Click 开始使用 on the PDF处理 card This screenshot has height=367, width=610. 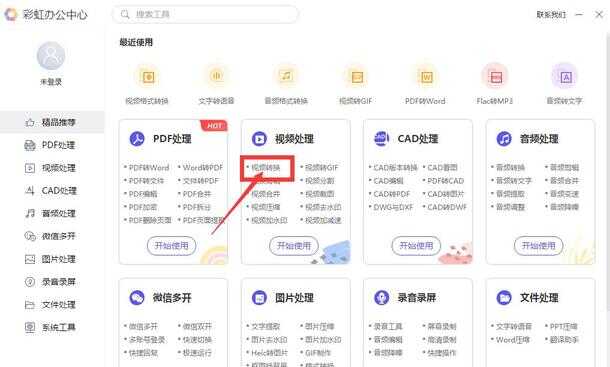coord(172,246)
